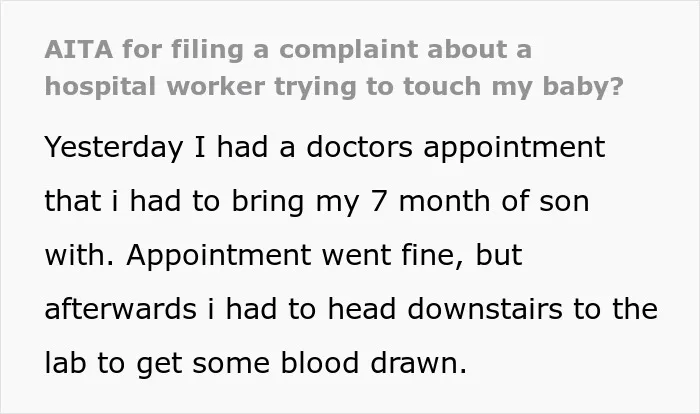700x414 pixels.
Task: Click the word 'with.' at the third line start
Action: [x=79, y=255]
